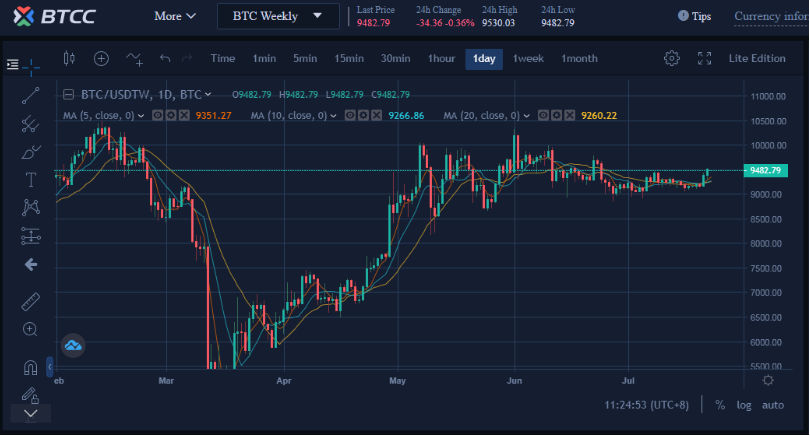Screen dimensions: 810x436
Task: Expand the MA (10, close, 0) dropdown
Action: tap(333, 116)
